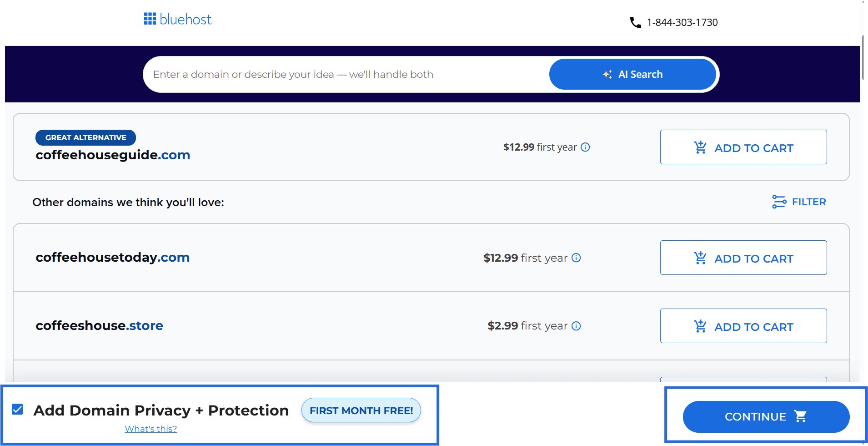Select the coffeehouseguide.com domain name

pyautogui.click(x=113, y=155)
